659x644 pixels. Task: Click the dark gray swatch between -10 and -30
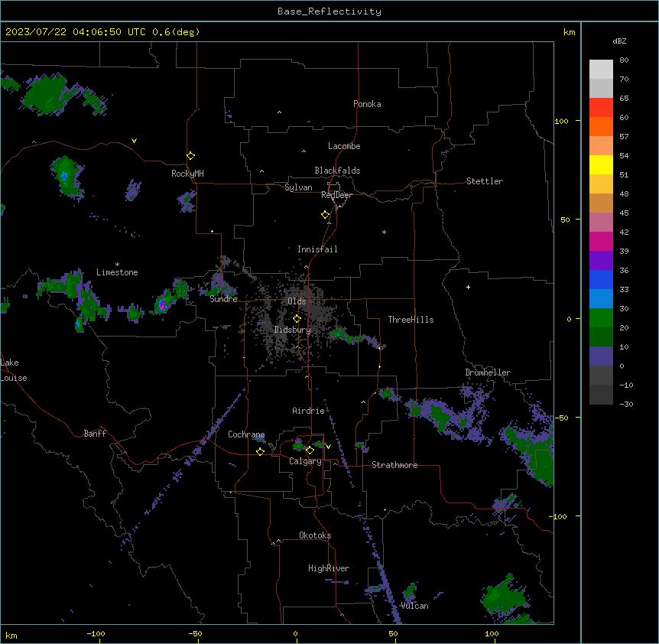(x=601, y=395)
